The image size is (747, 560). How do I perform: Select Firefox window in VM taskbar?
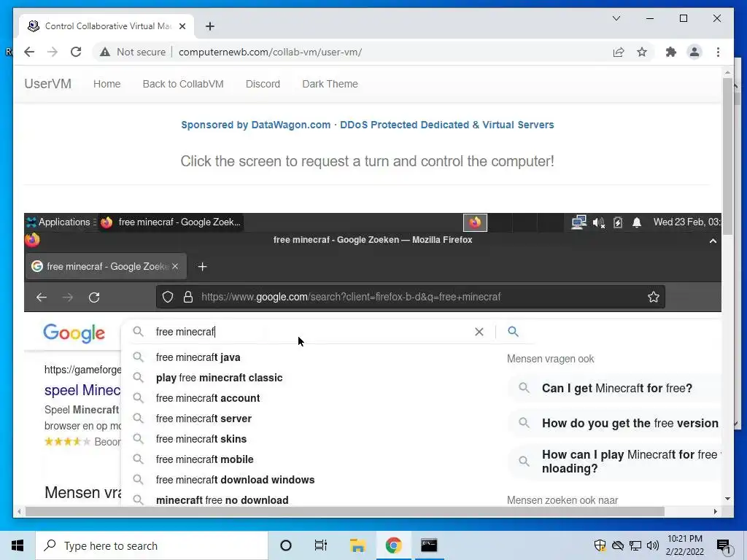(171, 222)
